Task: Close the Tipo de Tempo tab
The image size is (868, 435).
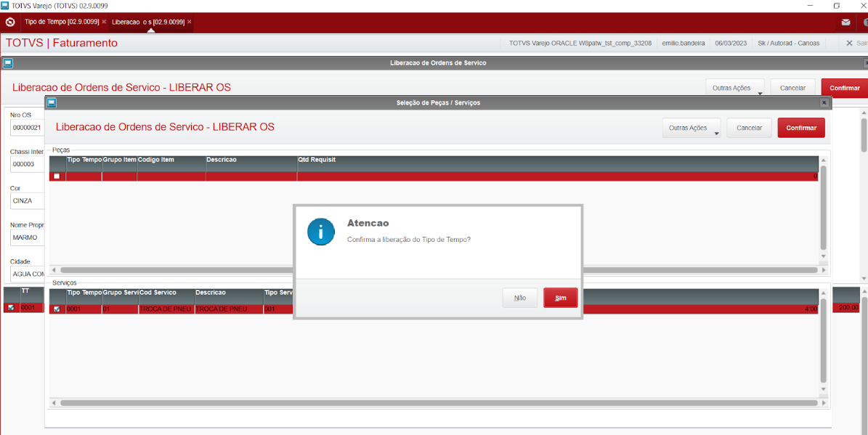Action: click(104, 22)
